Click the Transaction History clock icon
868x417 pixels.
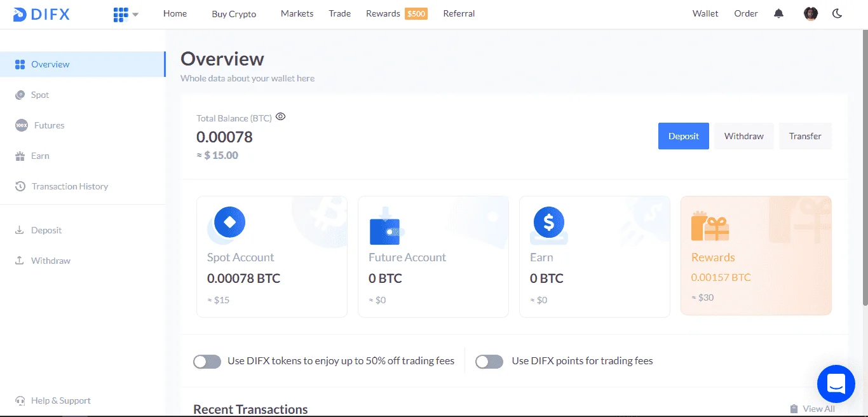click(x=20, y=186)
